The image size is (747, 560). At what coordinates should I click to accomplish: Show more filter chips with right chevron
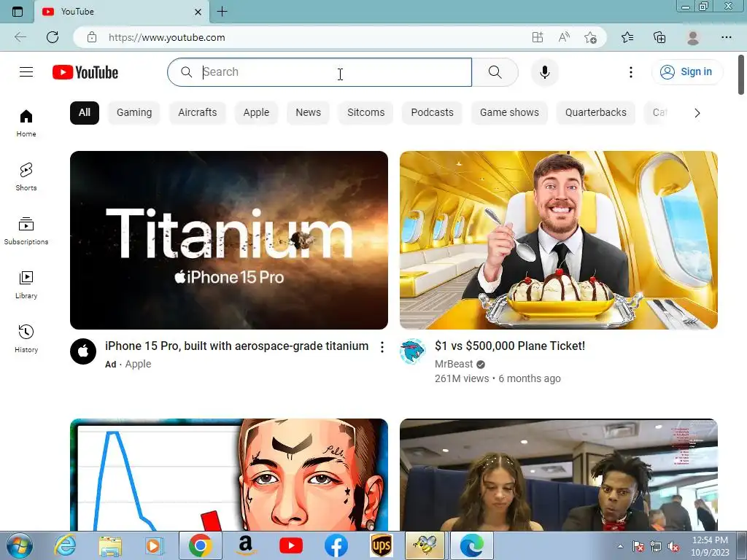click(697, 113)
